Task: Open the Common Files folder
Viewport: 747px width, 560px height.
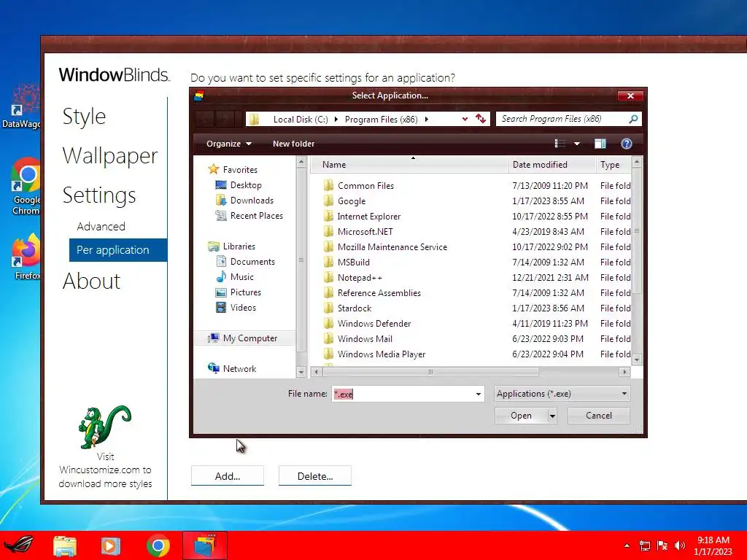Action: tap(365, 186)
